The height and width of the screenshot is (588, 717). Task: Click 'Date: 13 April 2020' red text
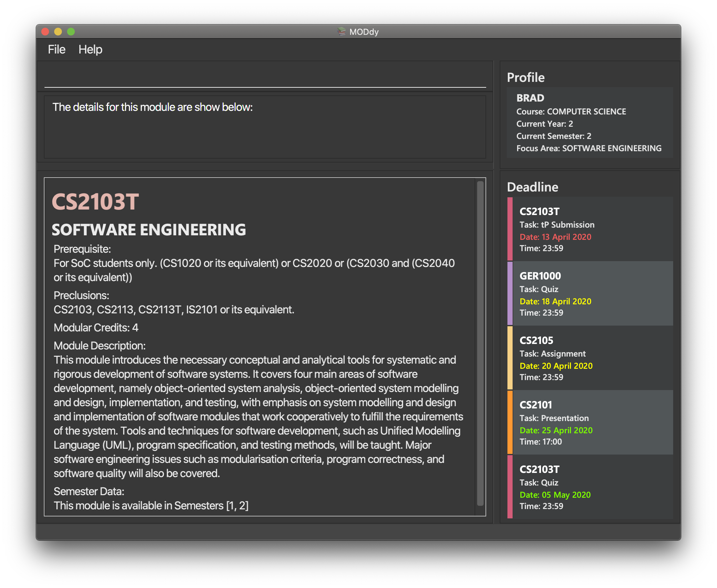[x=555, y=237]
